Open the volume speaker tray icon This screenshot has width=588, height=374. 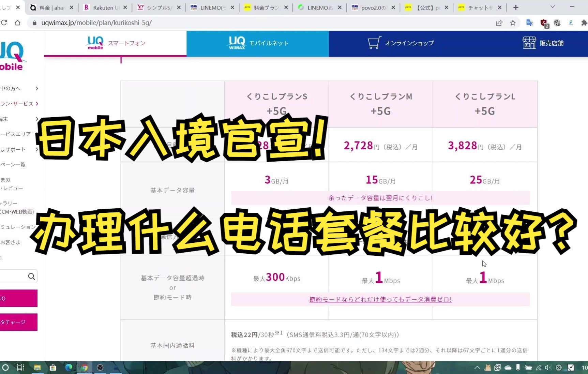(x=548, y=367)
